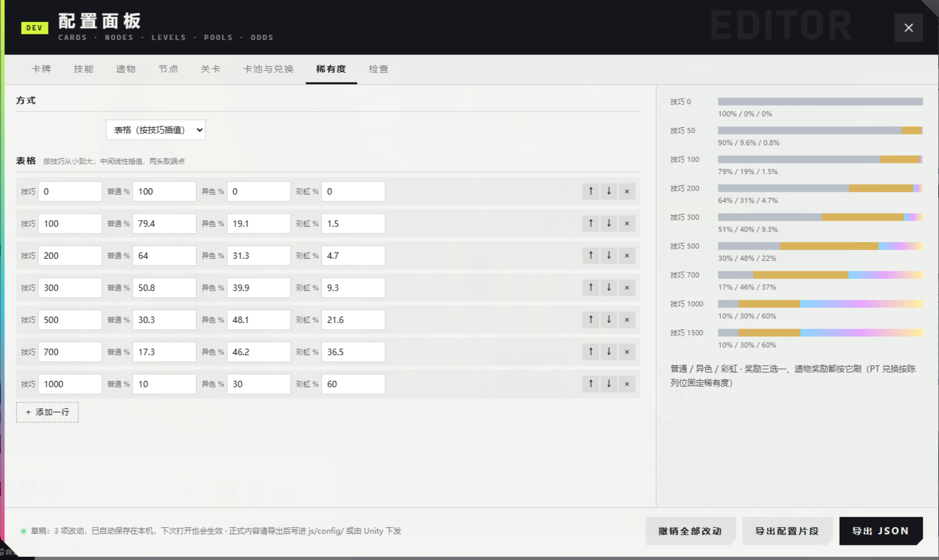Open the 遗物 tab
The height and width of the screenshot is (560, 939).
(x=126, y=69)
